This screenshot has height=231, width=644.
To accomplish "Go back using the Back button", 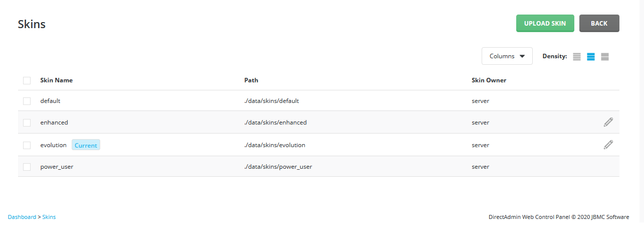I will click(x=599, y=23).
